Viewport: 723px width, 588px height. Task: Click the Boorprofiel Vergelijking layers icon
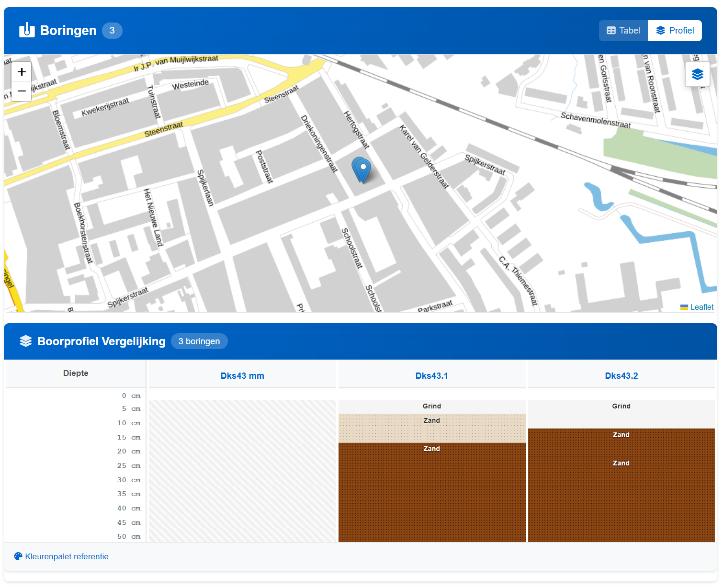click(26, 341)
